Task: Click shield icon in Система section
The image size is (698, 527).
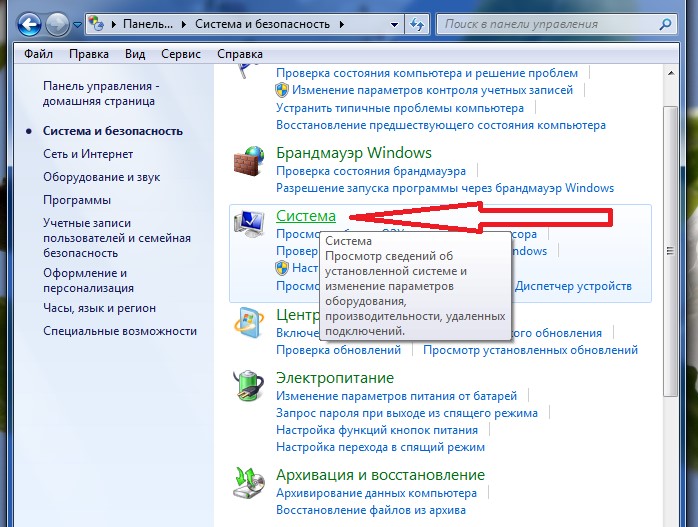Action: (282, 268)
